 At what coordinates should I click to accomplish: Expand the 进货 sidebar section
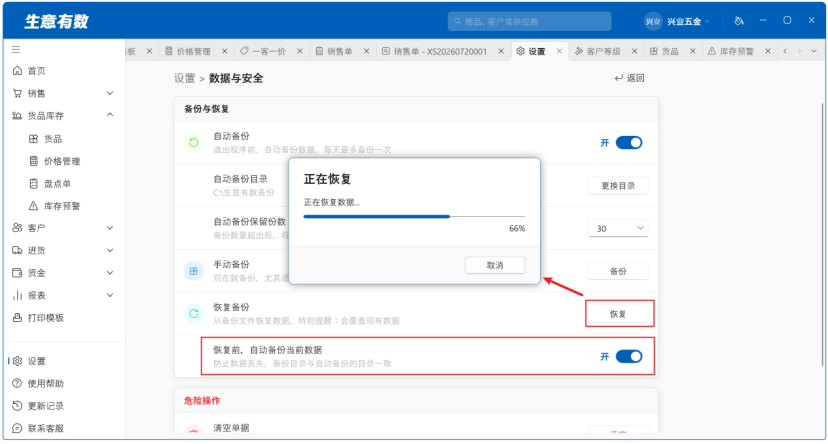coord(110,250)
